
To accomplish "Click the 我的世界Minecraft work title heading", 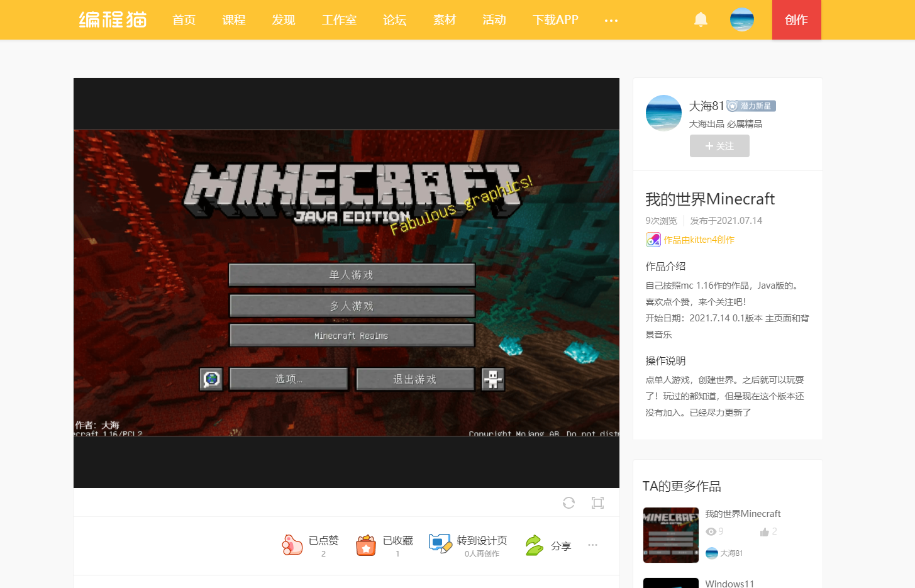I will click(710, 199).
